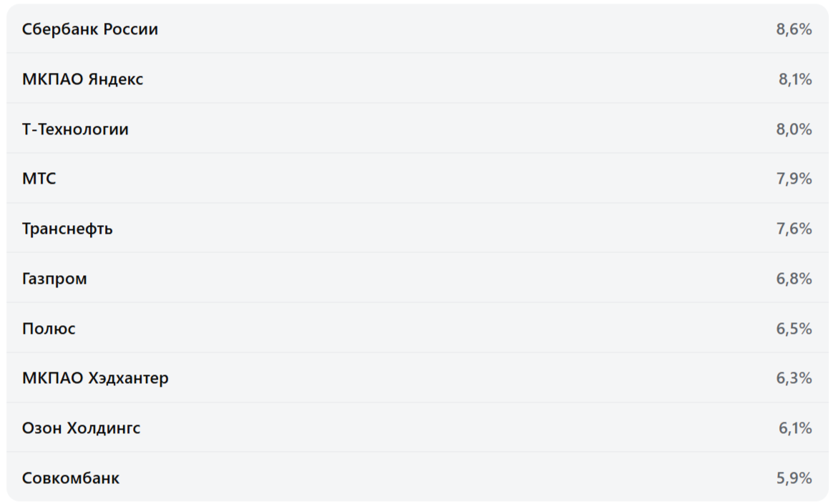Click the Озон Холдингс name
The width and height of the screenshot is (833, 504).
click(x=81, y=428)
